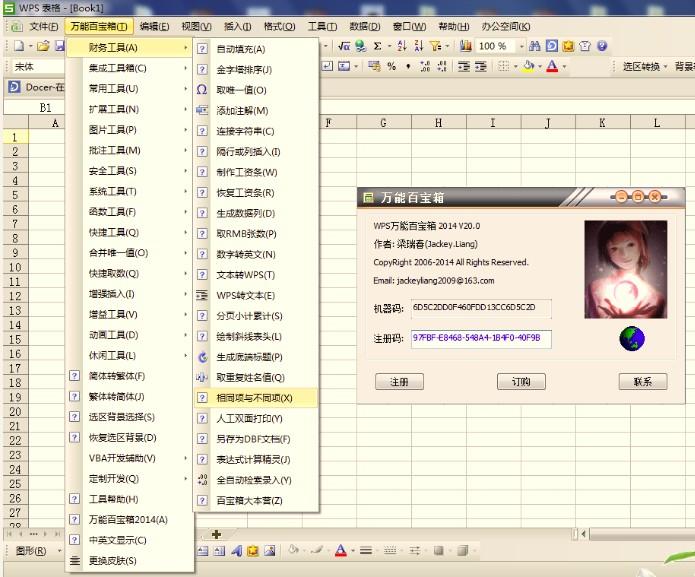Click the 注册码 input field
Viewport: 695px width, 577px height.
(x=481, y=339)
